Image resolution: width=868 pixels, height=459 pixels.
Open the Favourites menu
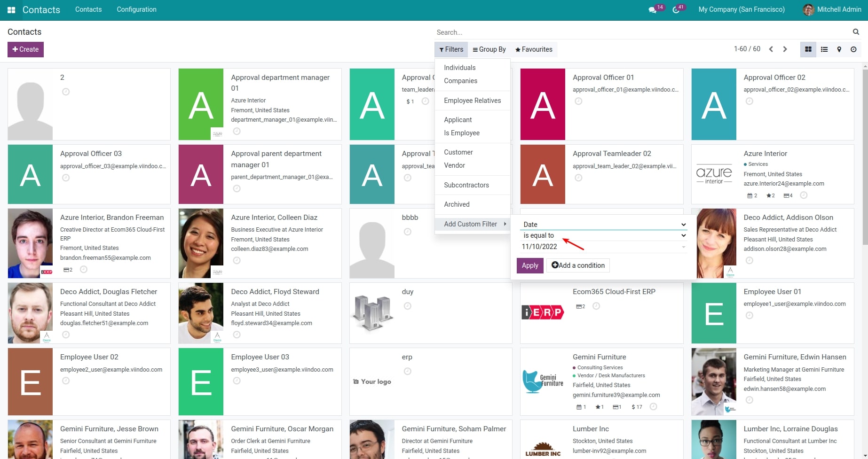(x=534, y=49)
